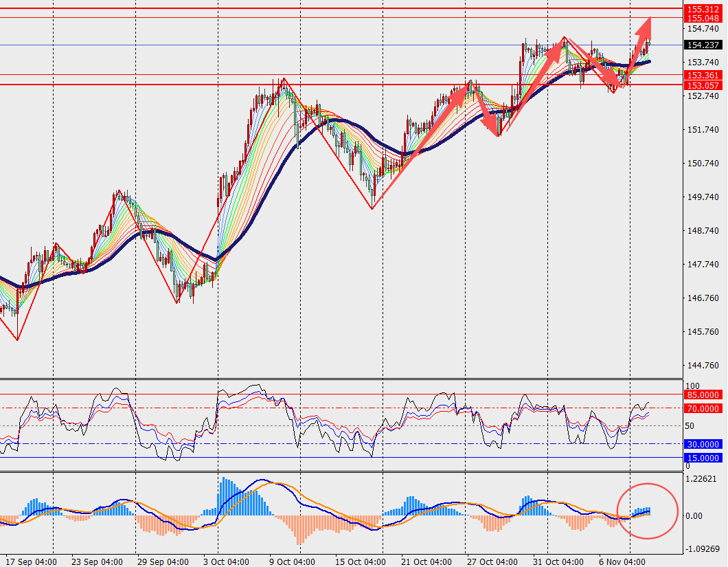Select the blue 30.0000 level label
The image size is (728, 567).
[x=703, y=444]
